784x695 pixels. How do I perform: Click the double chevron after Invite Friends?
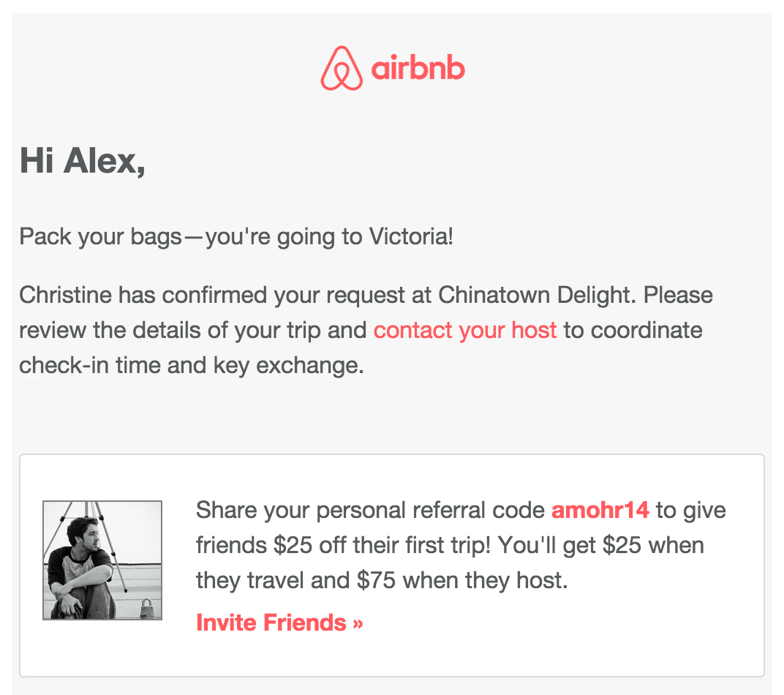[x=358, y=623]
